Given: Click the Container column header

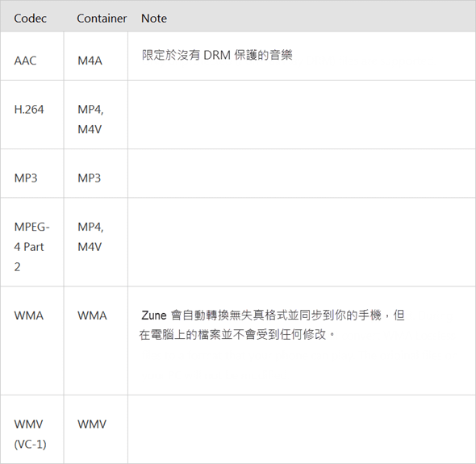Looking at the screenshot, I should (102, 19).
